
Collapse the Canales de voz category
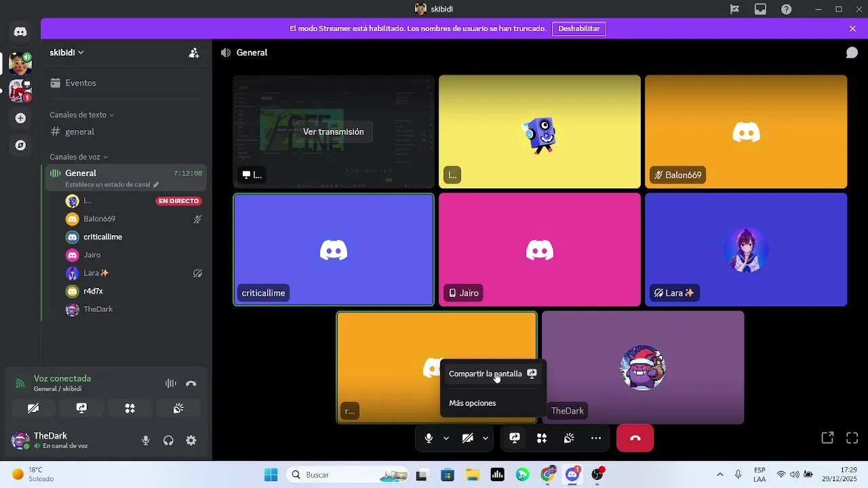coord(79,157)
